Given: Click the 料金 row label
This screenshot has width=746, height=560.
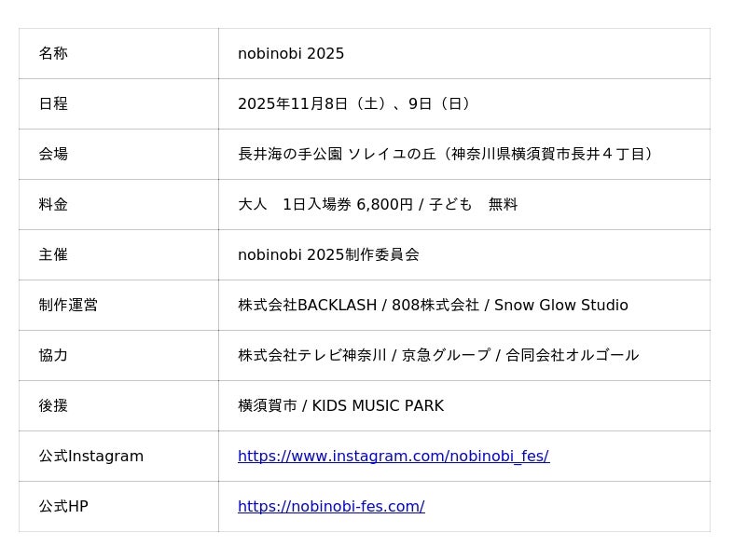Looking at the screenshot, I should [53, 205].
